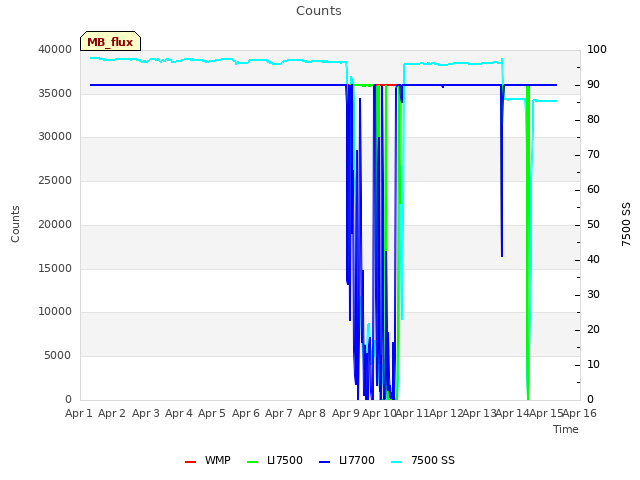640x480 pixels.
Task: Click the Apr 9 date label
Action: [x=346, y=413]
